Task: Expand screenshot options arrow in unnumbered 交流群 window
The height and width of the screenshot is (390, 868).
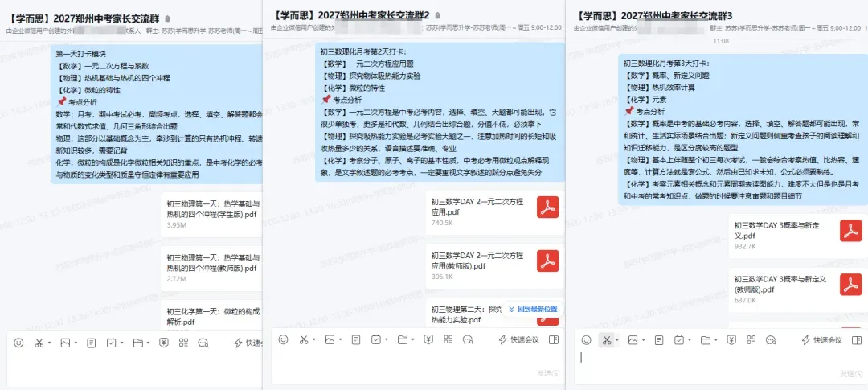Action: pos(49,343)
